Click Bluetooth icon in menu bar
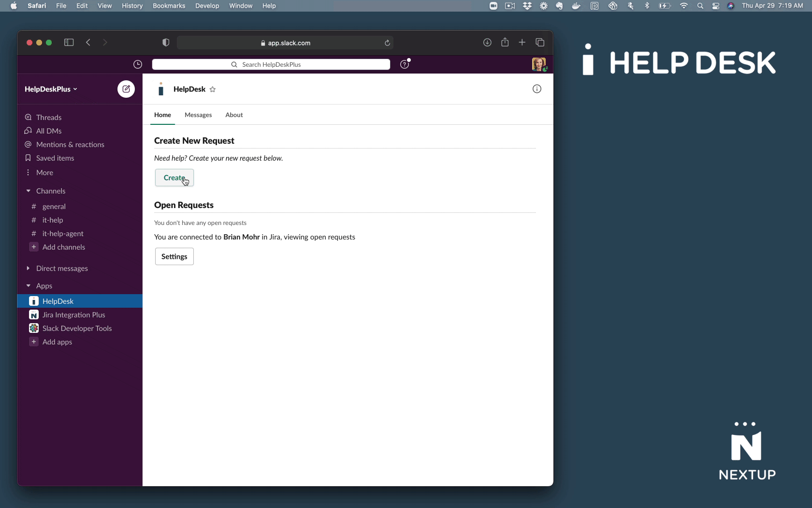This screenshot has width=812, height=508. coord(647,6)
